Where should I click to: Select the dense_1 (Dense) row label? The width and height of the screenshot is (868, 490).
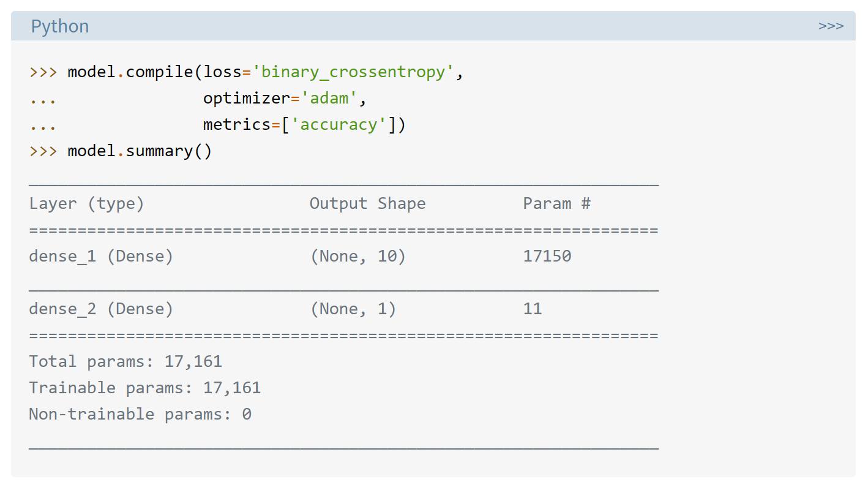pyautogui.click(x=101, y=257)
